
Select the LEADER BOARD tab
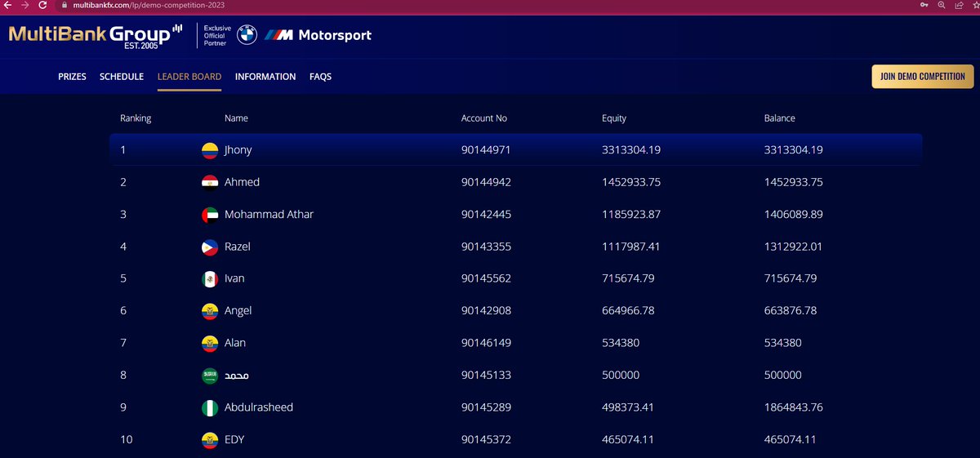point(189,77)
